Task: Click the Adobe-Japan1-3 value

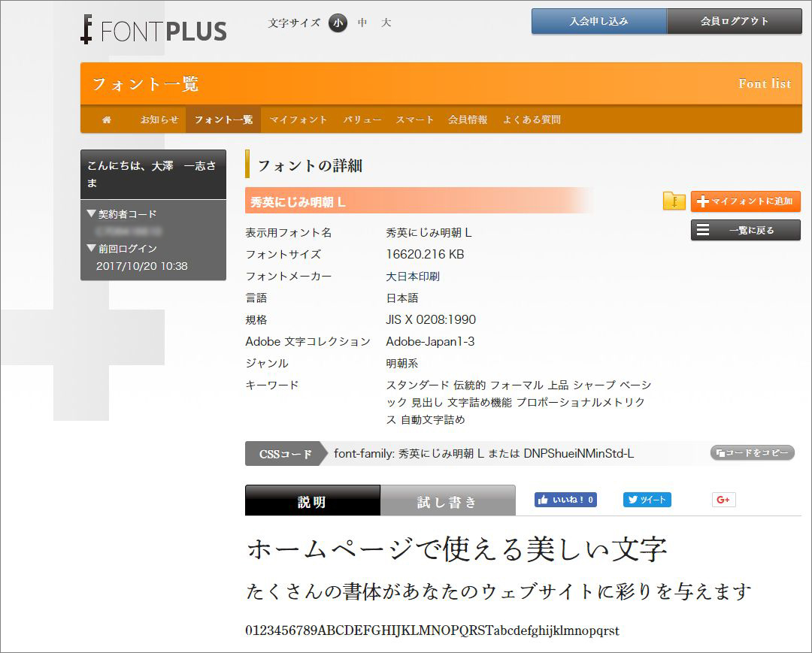Action: pyautogui.click(x=430, y=341)
